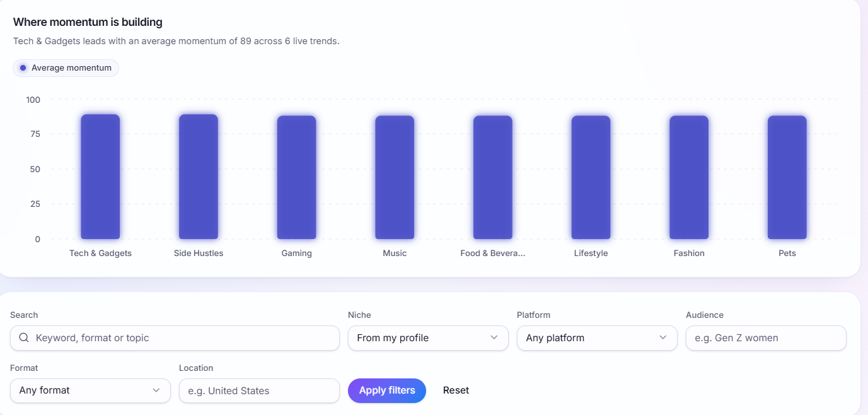This screenshot has width=868, height=415.
Task: Click the truncated Food & Bevera... label
Action: click(493, 254)
